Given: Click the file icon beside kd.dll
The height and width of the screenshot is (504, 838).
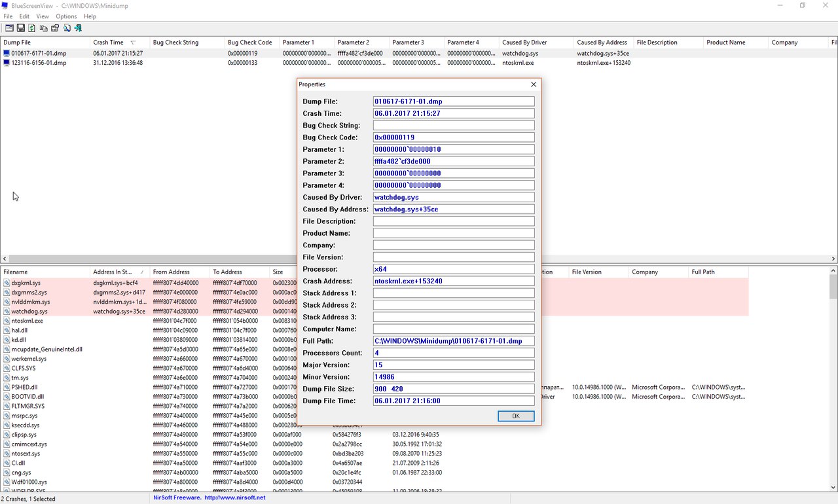Looking at the screenshot, I should (x=7, y=340).
